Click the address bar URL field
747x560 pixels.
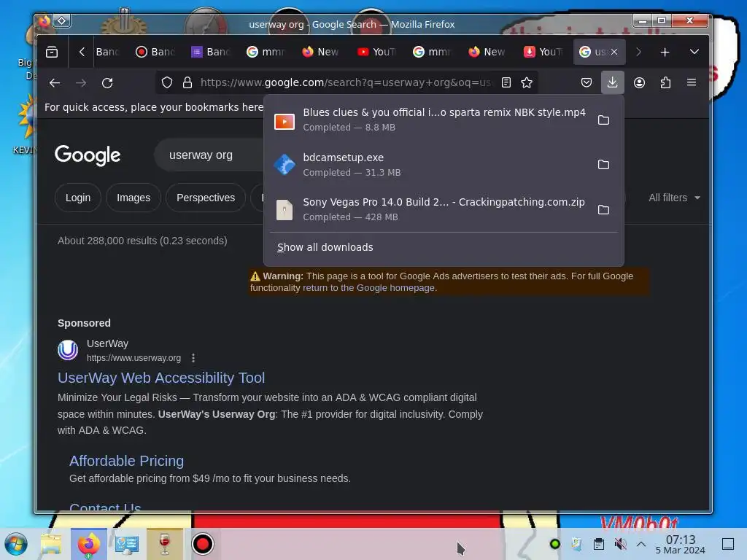(347, 83)
